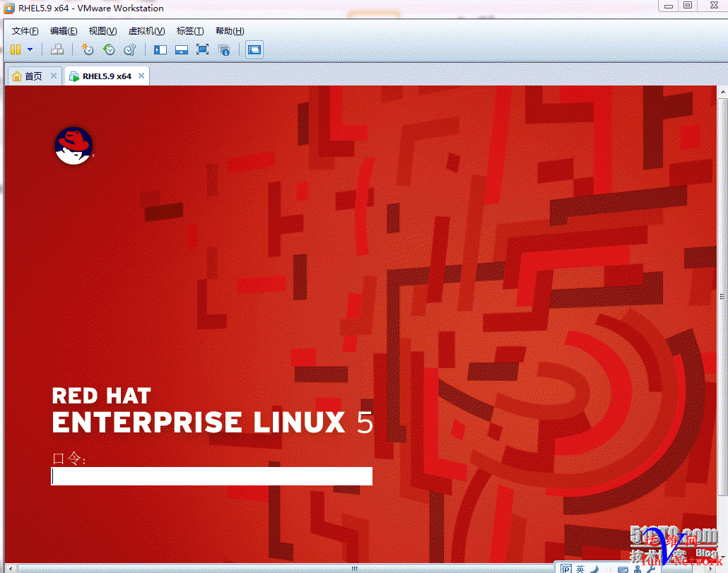Click the 口令 password input field
The image size is (728, 573).
pos(212,476)
